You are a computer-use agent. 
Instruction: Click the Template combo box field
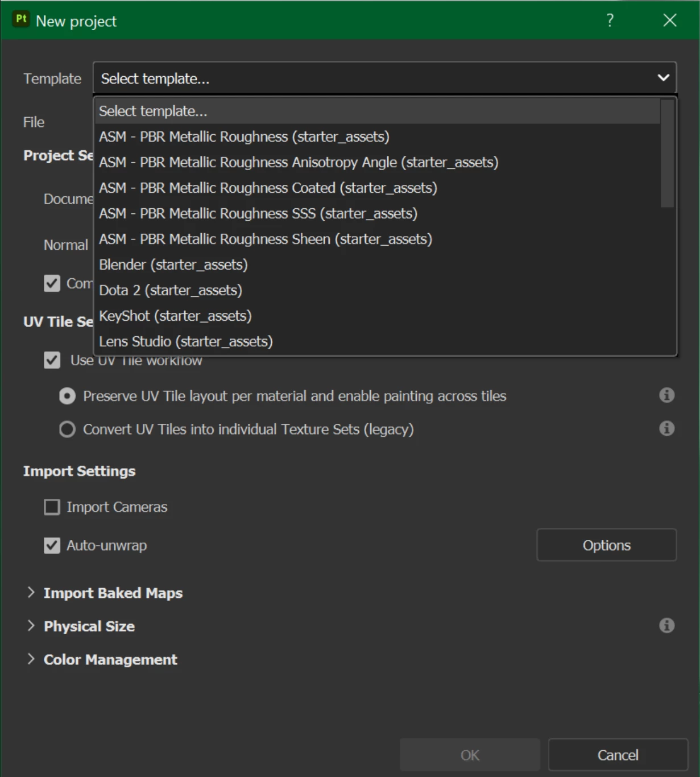point(384,78)
